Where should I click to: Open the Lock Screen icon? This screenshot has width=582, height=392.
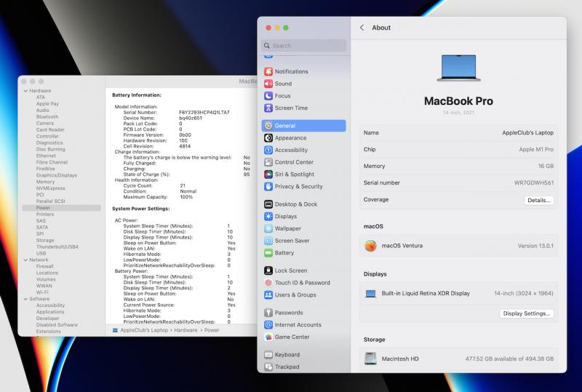pyautogui.click(x=268, y=271)
